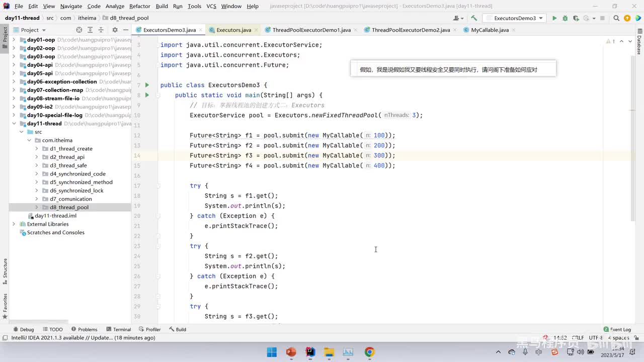This screenshot has height=362, width=644.
Task: Run with Coverage from the toolbar
Action: coord(576,18)
